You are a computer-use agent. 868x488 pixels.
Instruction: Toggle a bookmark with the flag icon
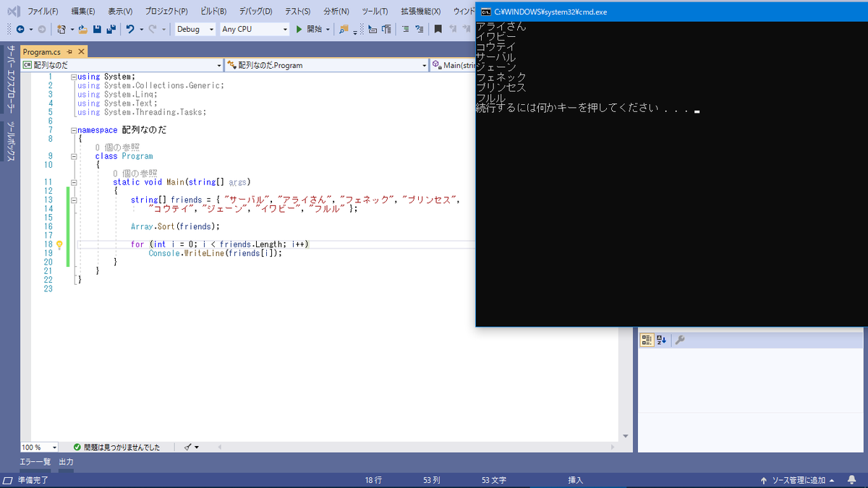click(438, 30)
